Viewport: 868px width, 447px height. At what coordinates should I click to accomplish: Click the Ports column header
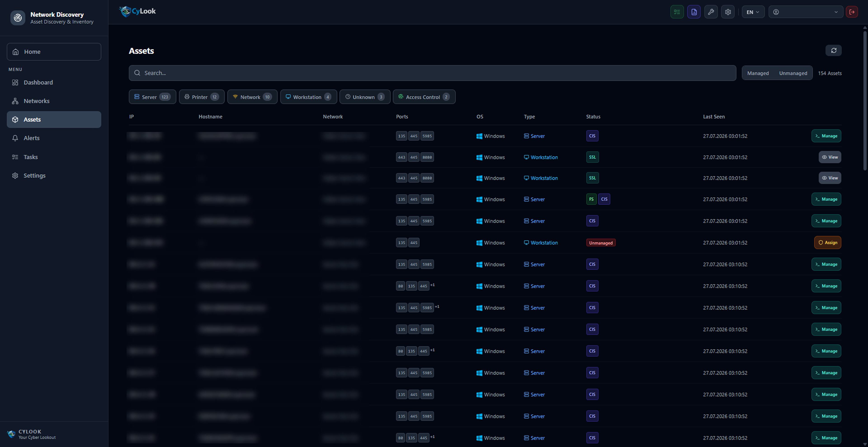click(x=402, y=117)
